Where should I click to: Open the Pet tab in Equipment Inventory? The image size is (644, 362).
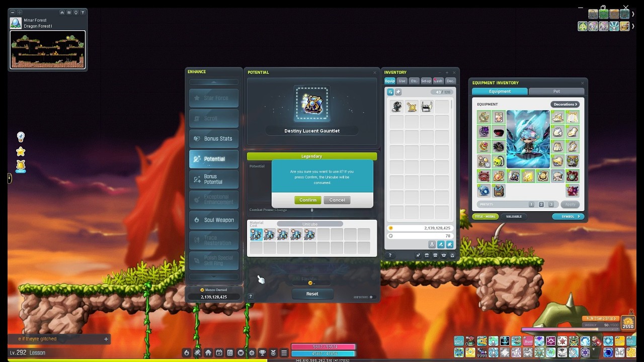(x=556, y=92)
